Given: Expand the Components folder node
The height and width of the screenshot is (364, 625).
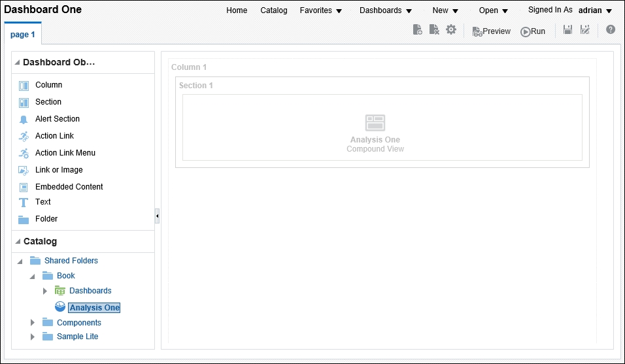Looking at the screenshot, I should [33, 323].
